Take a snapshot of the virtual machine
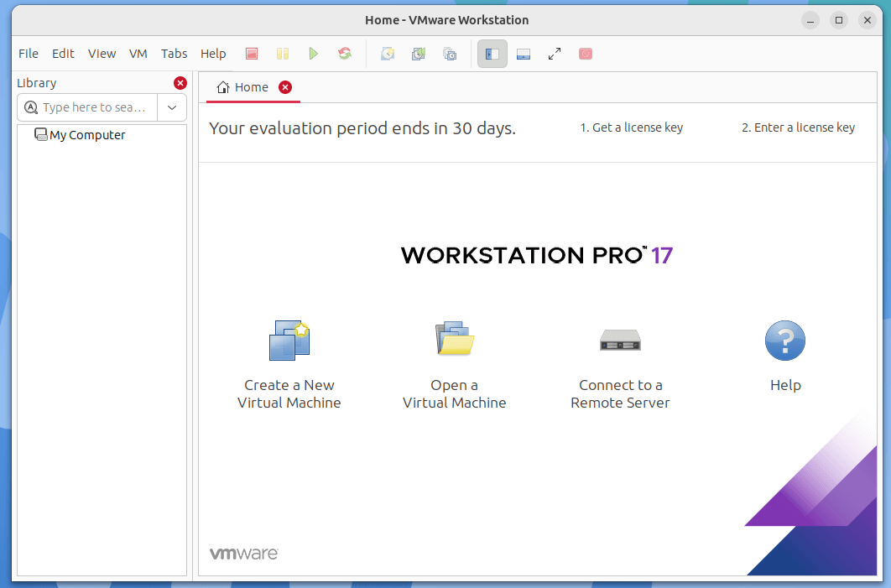This screenshot has height=588, width=891. click(387, 53)
